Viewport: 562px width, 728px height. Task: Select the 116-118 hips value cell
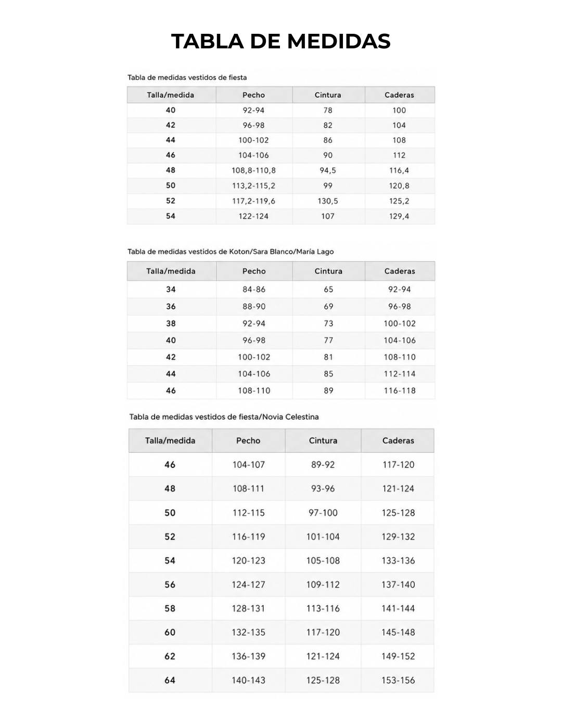pyautogui.click(x=400, y=391)
